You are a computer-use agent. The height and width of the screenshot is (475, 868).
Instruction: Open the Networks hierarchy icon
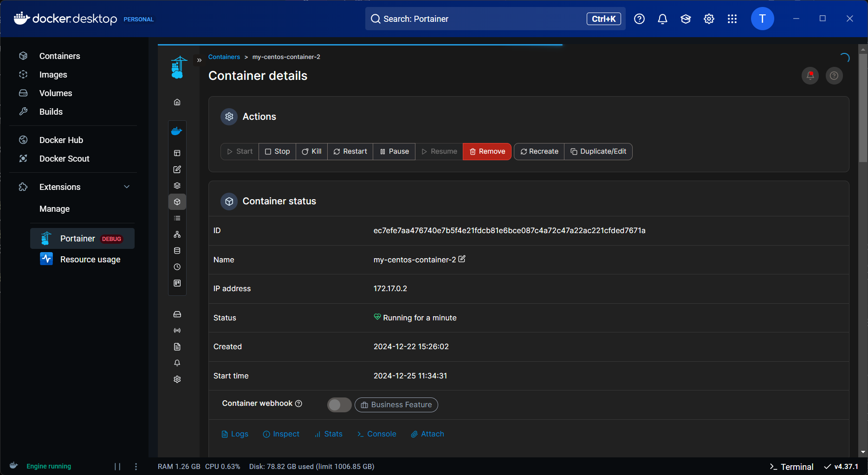[x=177, y=234]
